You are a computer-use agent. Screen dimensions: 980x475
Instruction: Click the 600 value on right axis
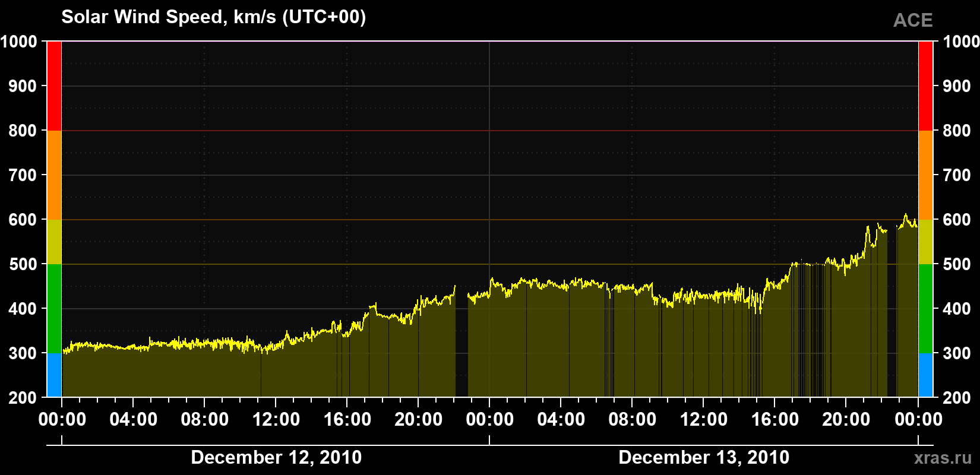click(957, 220)
